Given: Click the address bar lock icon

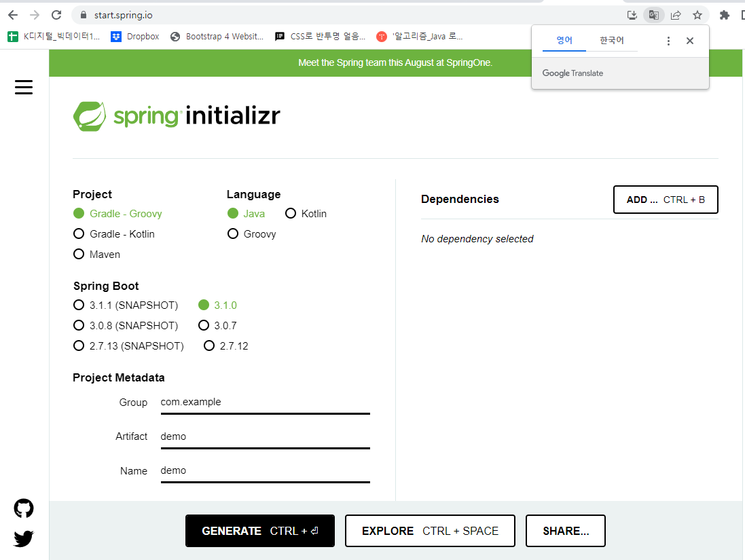Looking at the screenshot, I should point(84,15).
